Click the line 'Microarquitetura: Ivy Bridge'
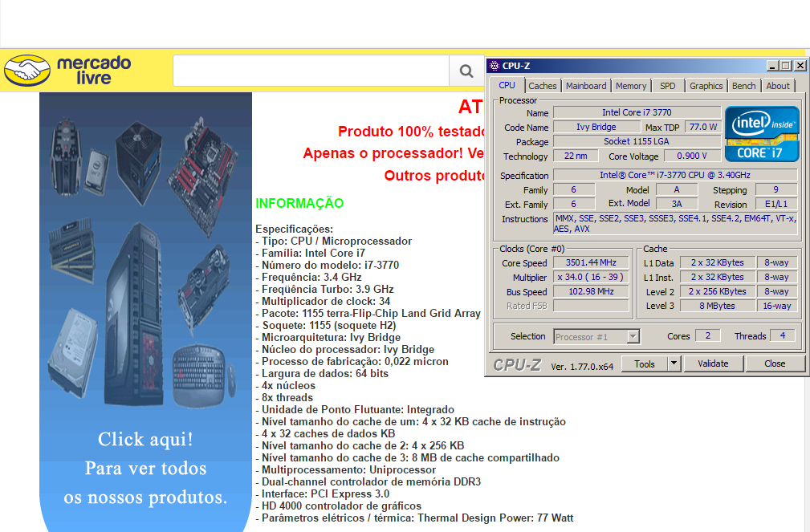 point(328,337)
